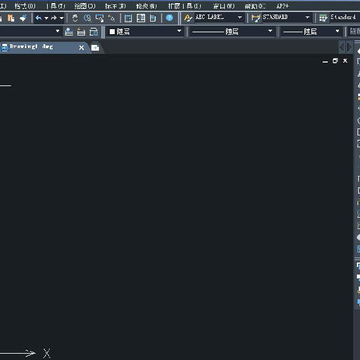Screen dimensions: 360x360
Task: Click the Text Style manager icon
Action: [188, 18]
